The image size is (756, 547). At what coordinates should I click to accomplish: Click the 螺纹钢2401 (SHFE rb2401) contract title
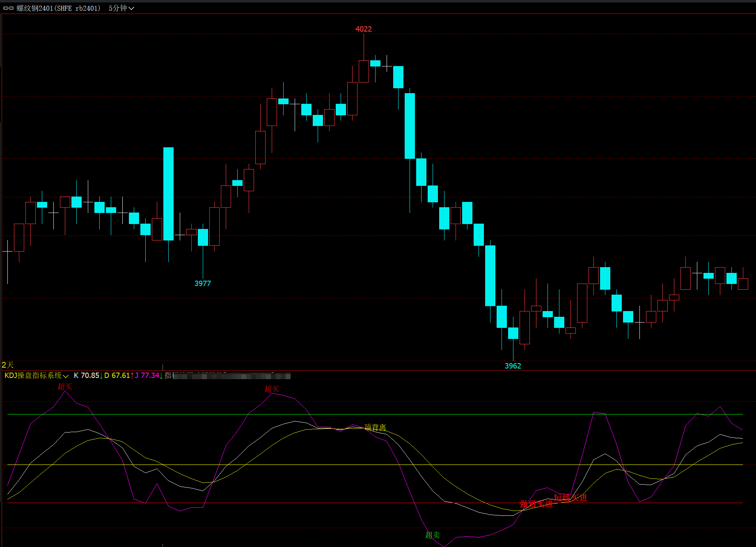click(58, 8)
